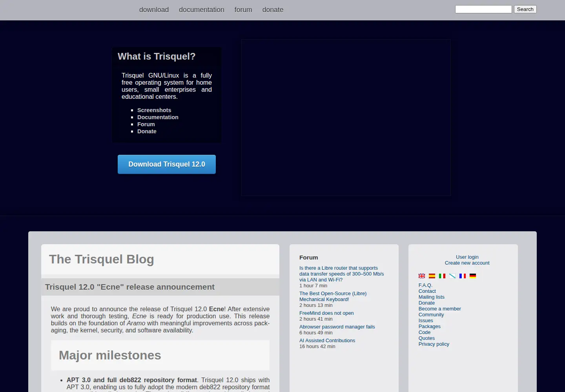Open the Community sidebar link

click(x=431, y=315)
